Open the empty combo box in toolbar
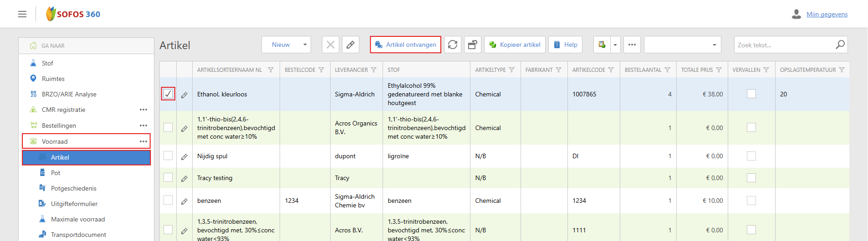Screen dimensions: 868x241 click(682, 45)
